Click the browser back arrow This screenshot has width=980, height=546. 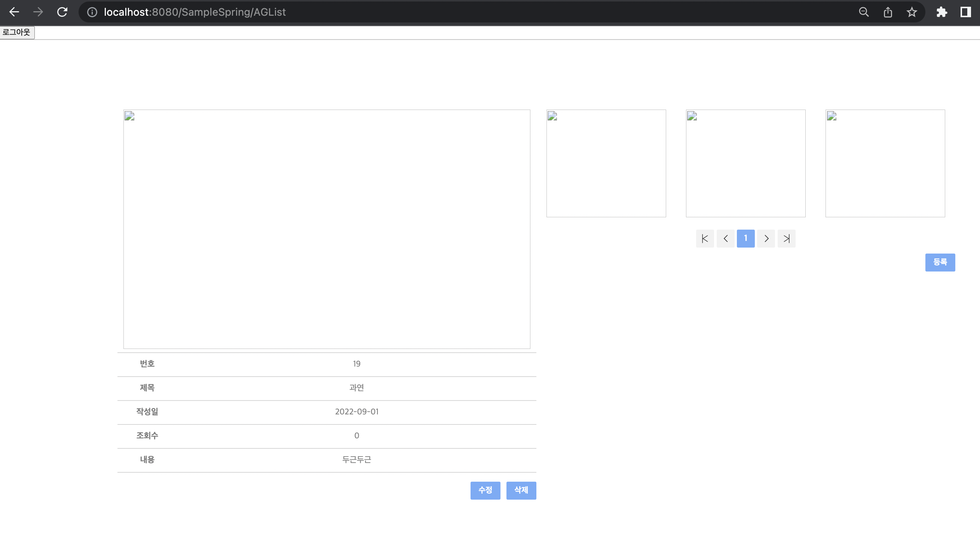click(14, 12)
